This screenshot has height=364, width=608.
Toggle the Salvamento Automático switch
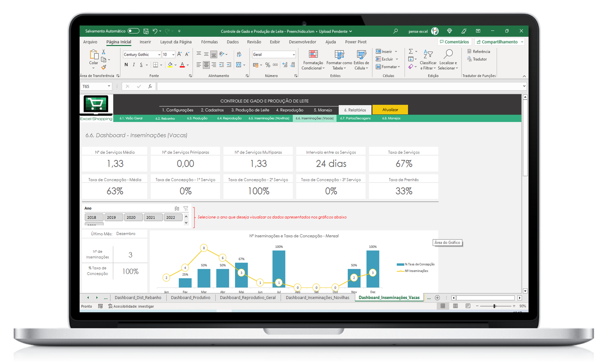(x=133, y=31)
